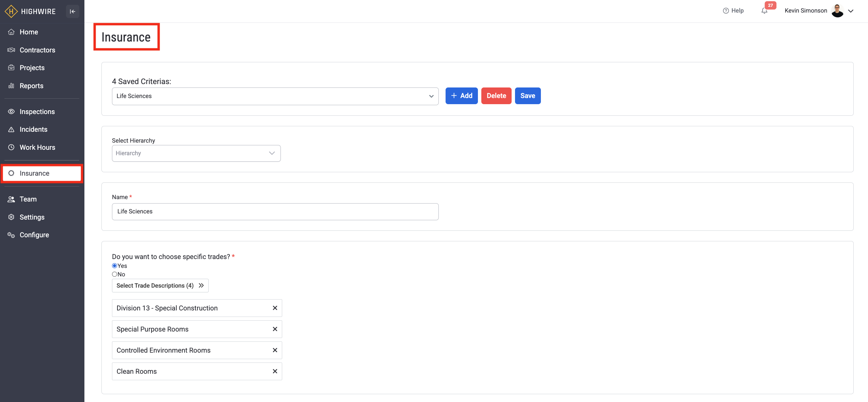Click the blue Add button

pyautogui.click(x=462, y=96)
